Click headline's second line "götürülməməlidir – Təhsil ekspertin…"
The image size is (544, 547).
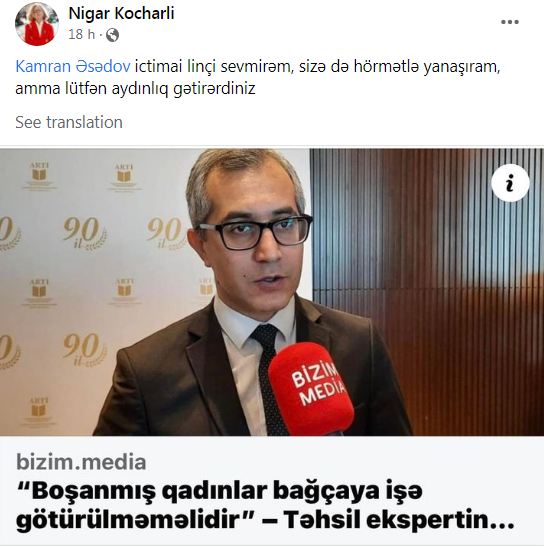click(x=265, y=520)
